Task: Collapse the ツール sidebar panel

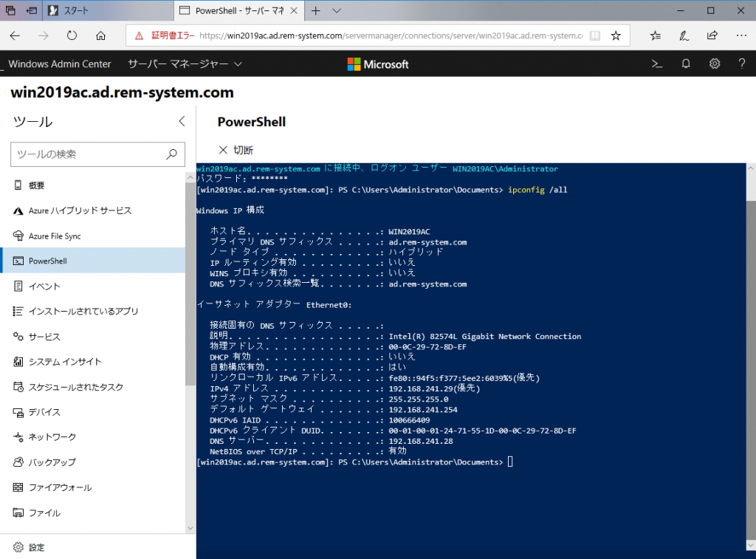Action: point(181,121)
